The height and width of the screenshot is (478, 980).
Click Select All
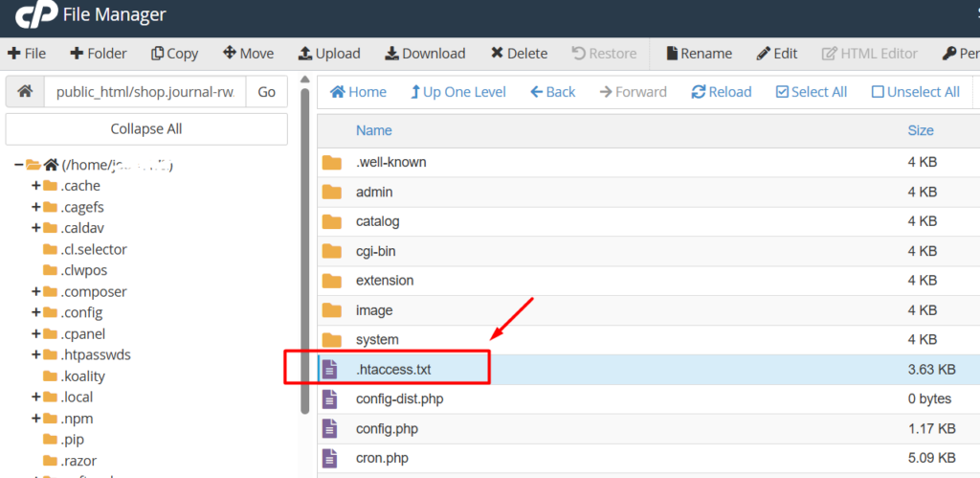point(812,92)
